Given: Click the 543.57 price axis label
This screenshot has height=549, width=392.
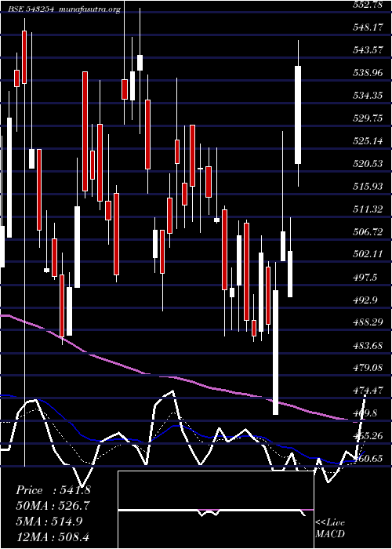Looking at the screenshot, I should (368, 49).
